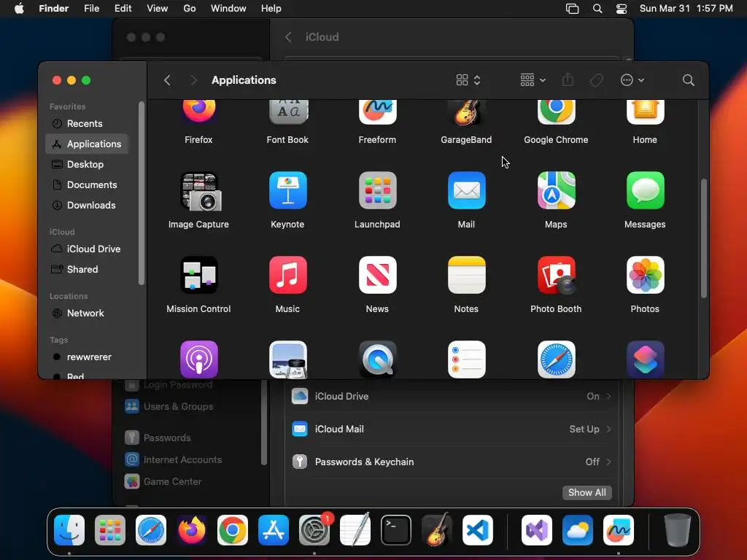The image size is (747, 560).
Task: Open the File menu
Action: point(91,9)
